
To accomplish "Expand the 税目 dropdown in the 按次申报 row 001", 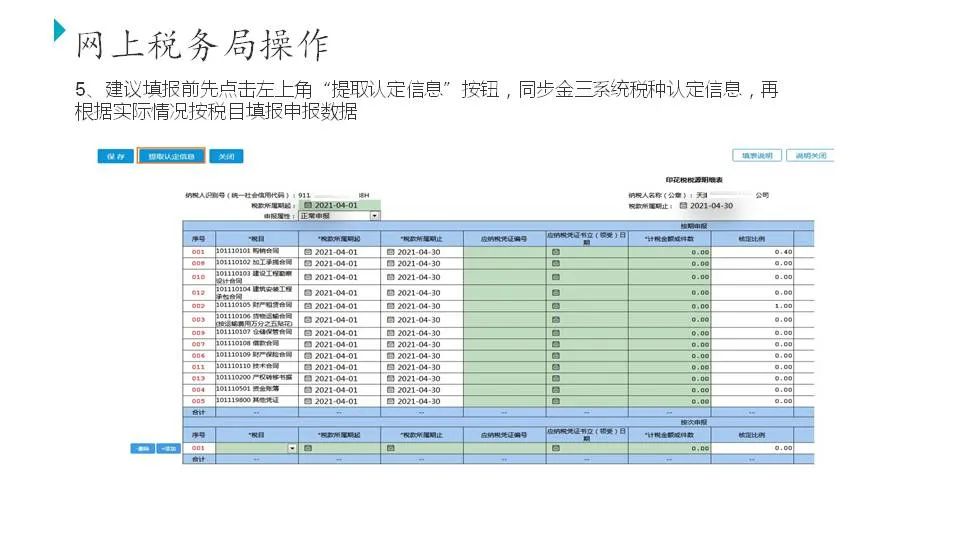I will point(292,448).
